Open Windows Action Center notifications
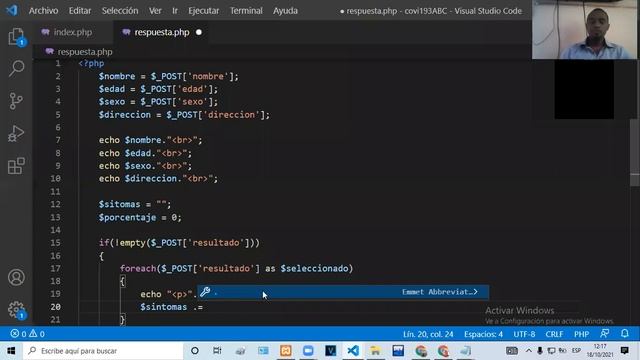 point(624,350)
